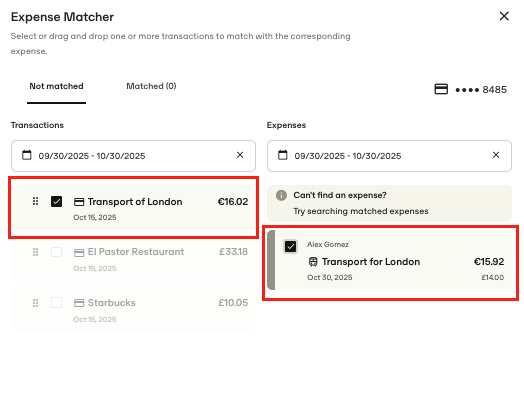Click the €15.92 expense amount

point(489,262)
